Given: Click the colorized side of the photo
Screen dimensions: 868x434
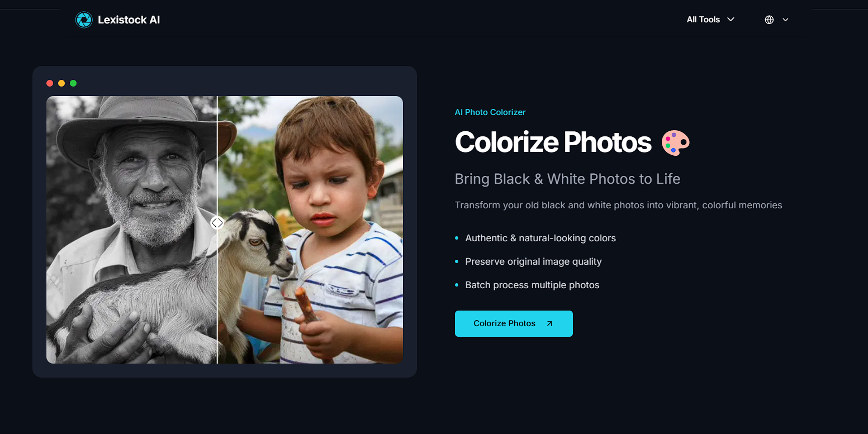Looking at the screenshot, I should 310,230.
